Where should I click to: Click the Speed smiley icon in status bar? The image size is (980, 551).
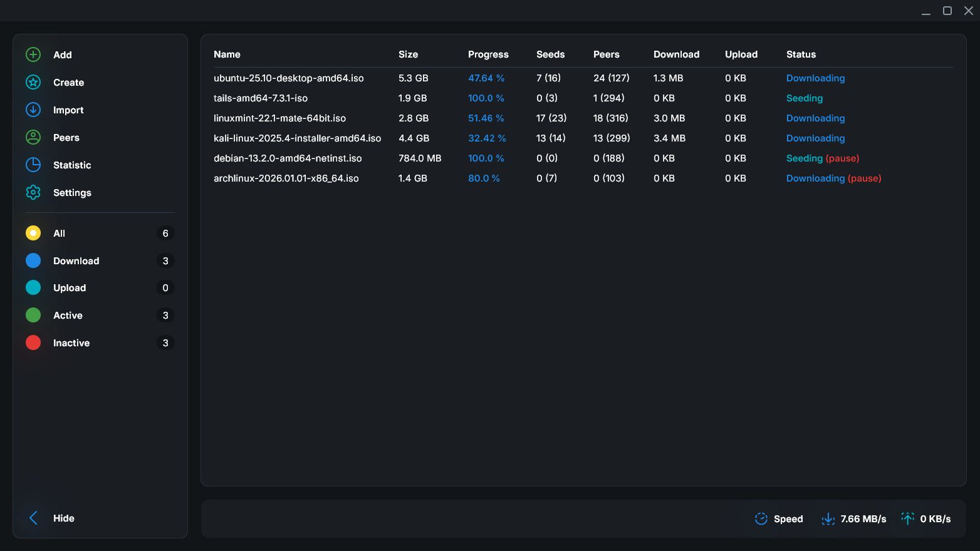point(761,518)
